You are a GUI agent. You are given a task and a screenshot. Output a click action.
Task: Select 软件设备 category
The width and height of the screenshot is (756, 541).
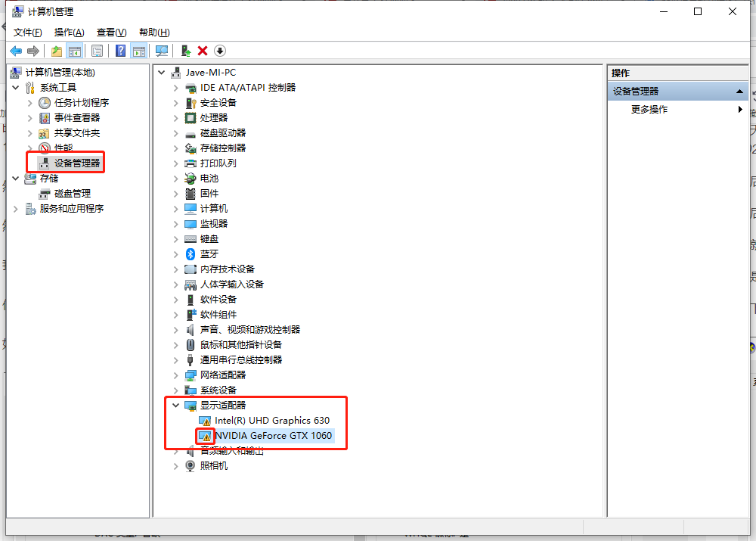(218, 300)
